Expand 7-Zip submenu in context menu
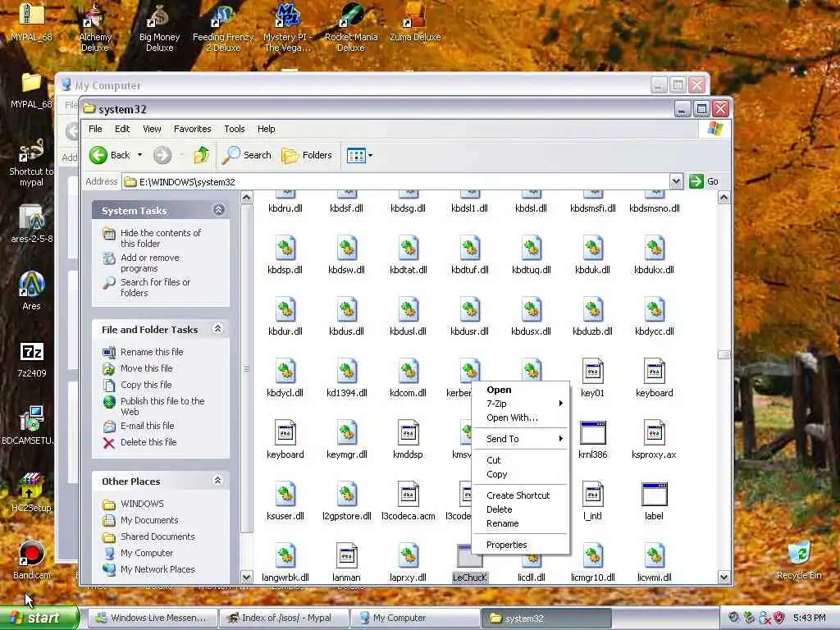Screen dimensions: 840x630 (x=520, y=404)
